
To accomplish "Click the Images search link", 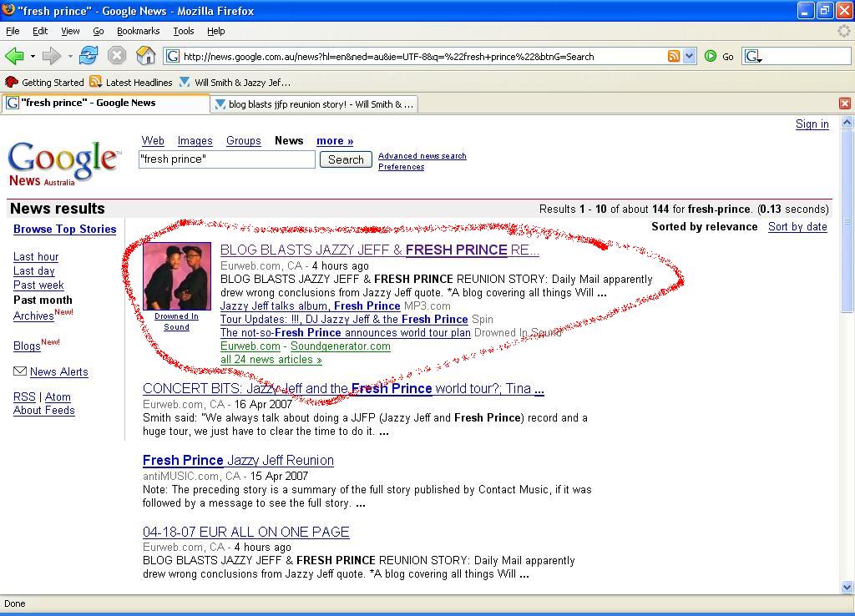I will [195, 140].
